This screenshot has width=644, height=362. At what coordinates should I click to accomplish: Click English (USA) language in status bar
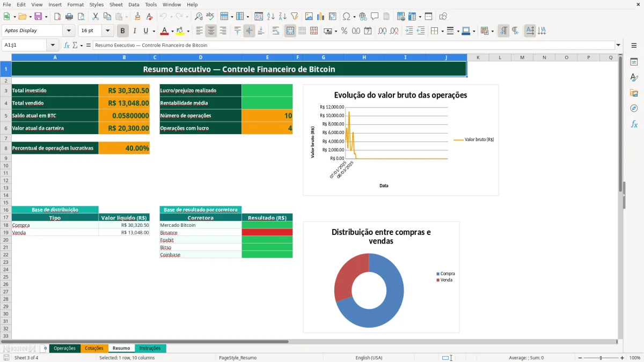369,358
